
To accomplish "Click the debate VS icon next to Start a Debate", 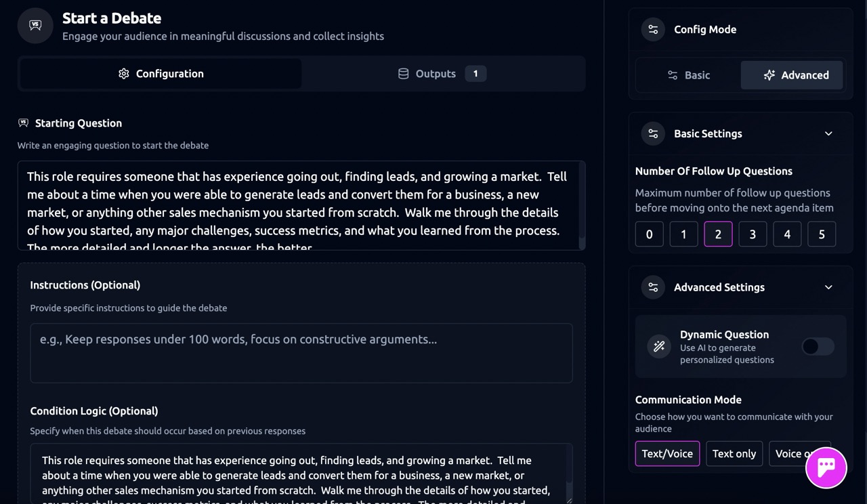I will (35, 26).
